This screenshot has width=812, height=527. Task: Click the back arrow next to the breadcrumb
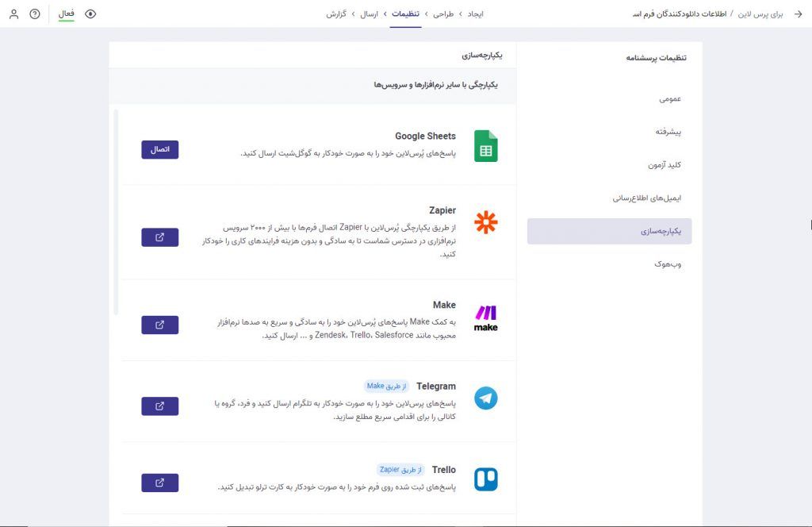[x=799, y=13]
